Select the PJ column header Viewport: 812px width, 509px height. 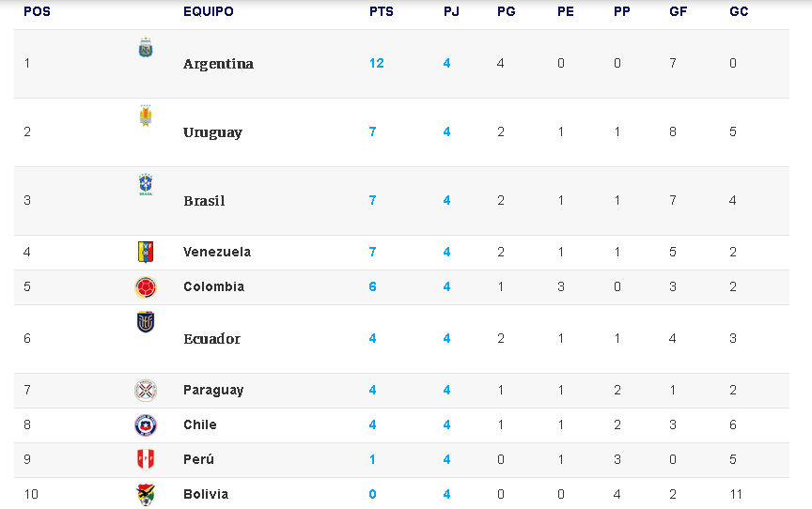click(x=451, y=12)
